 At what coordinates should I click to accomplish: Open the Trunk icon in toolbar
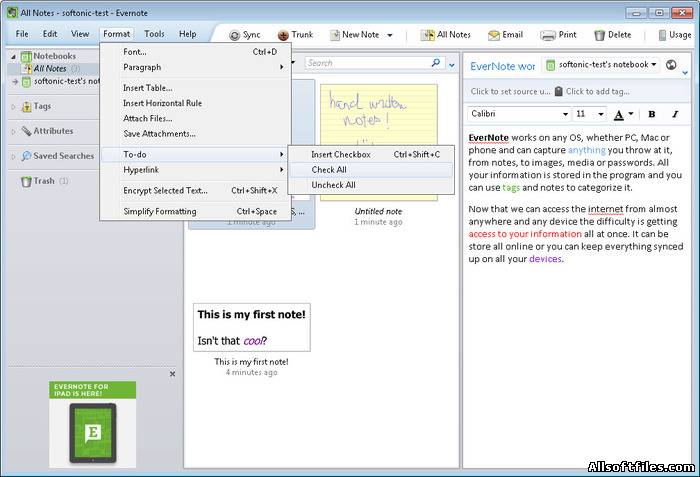(x=283, y=35)
